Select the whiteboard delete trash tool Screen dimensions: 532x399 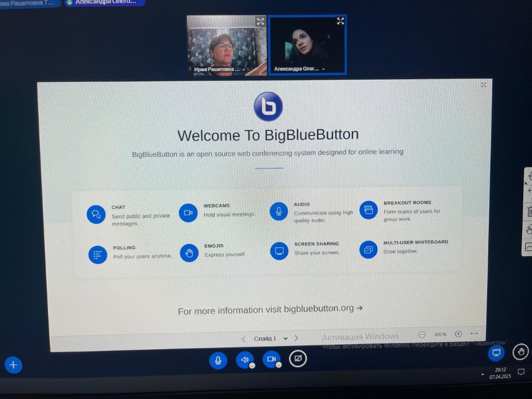click(x=529, y=211)
